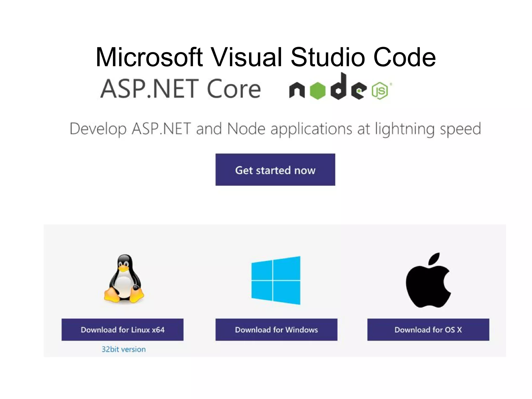This screenshot has height=399, width=532.
Task: Click the Node.js logo
Action: 340,86
